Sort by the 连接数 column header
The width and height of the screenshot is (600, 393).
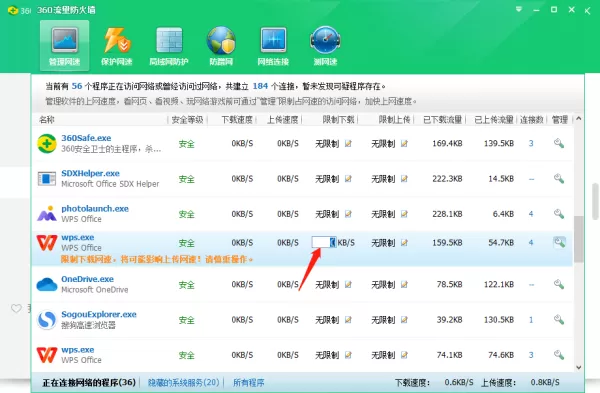point(532,120)
